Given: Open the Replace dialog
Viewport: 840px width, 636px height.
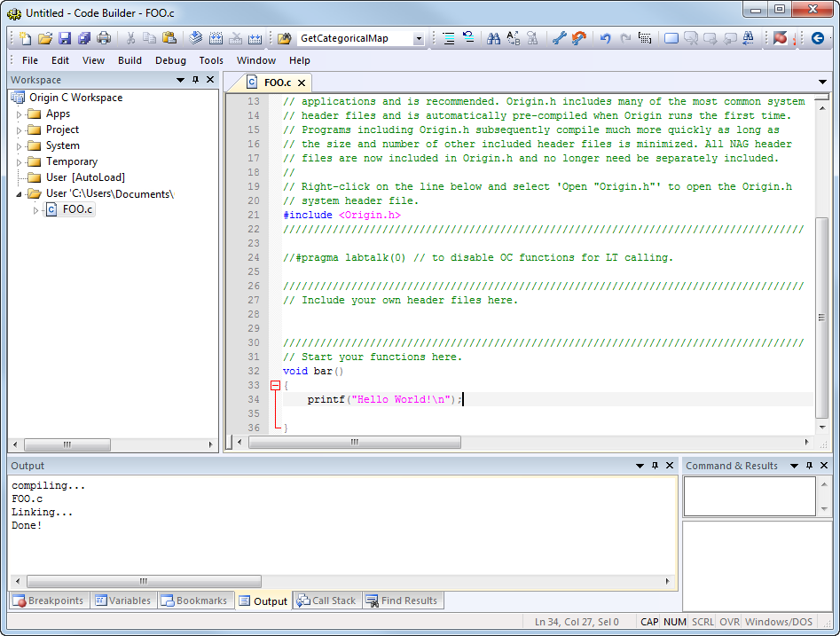Looking at the screenshot, I should point(511,38).
